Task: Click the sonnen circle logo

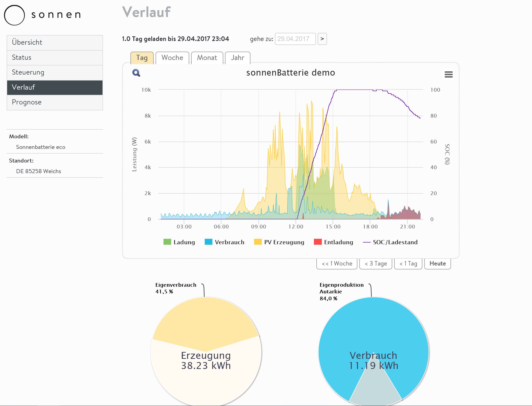Action: (x=14, y=15)
